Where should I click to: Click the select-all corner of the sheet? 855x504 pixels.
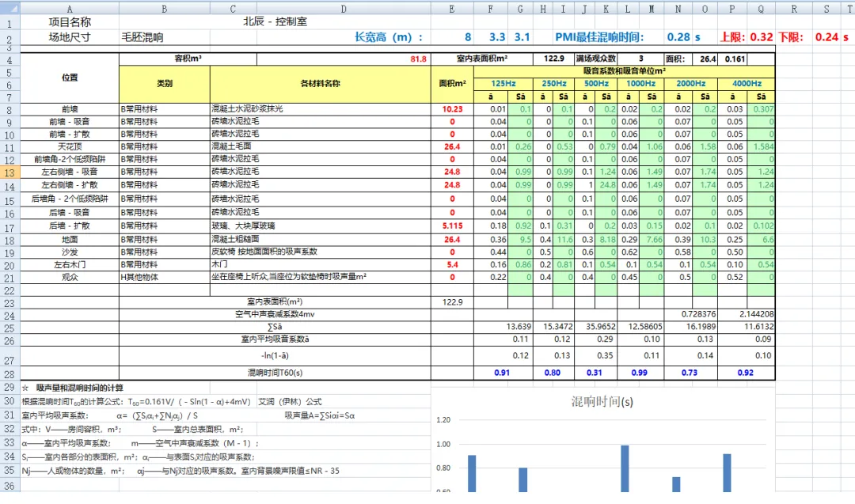9,8
